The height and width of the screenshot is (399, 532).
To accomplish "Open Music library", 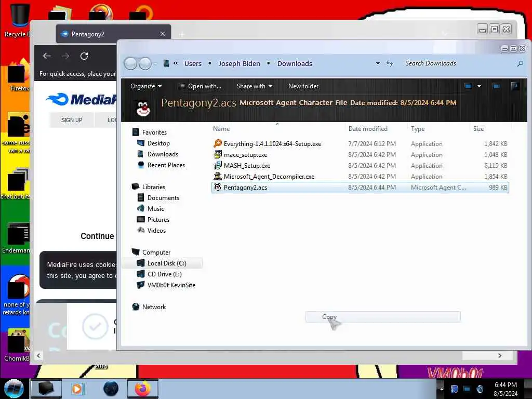I will tap(156, 209).
